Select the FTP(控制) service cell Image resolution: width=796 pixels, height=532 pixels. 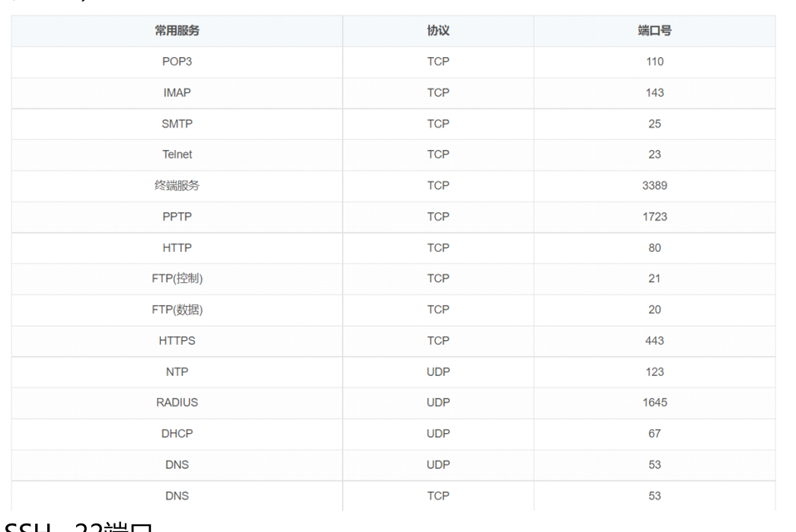[x=177, y=279]
